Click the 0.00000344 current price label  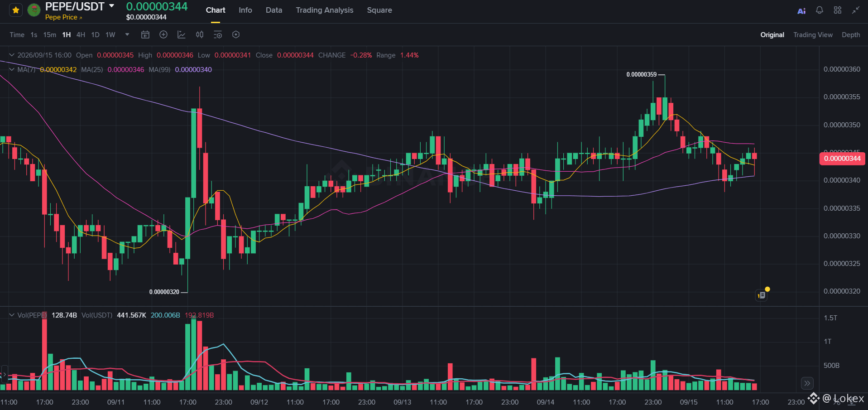842,159
